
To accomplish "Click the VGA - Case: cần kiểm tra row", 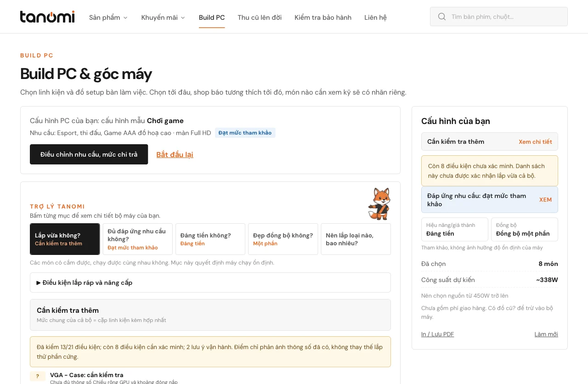I will click(210, 378).
